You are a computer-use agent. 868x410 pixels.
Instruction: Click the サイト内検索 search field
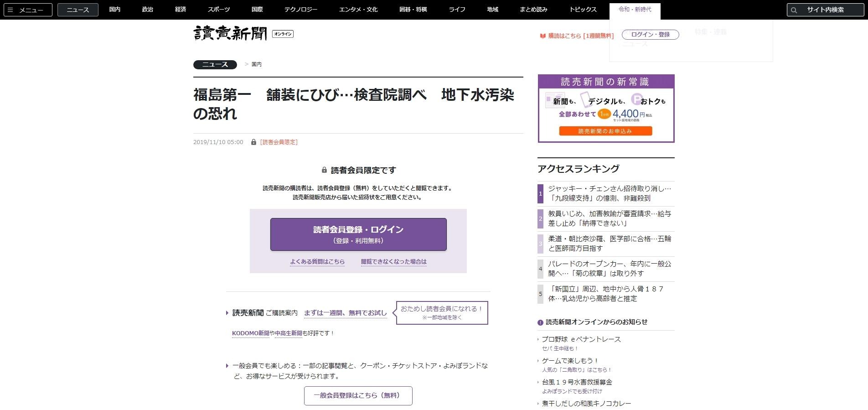coord(831,10)
